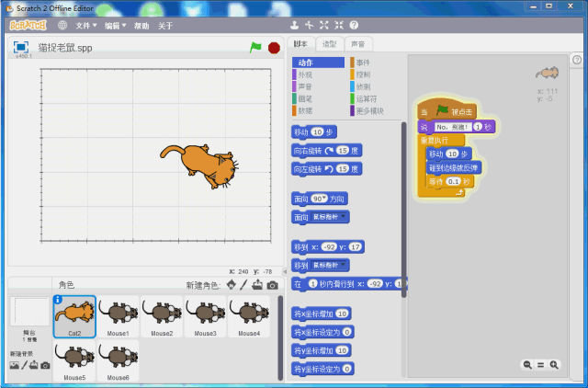Click the red stop button

(x=274, y=48)
